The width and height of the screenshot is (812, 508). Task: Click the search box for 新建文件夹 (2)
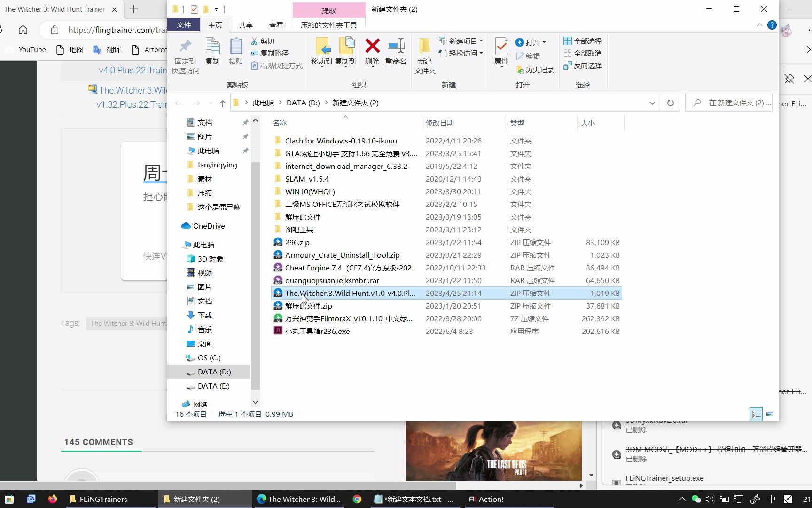click(x=729, y=103)
